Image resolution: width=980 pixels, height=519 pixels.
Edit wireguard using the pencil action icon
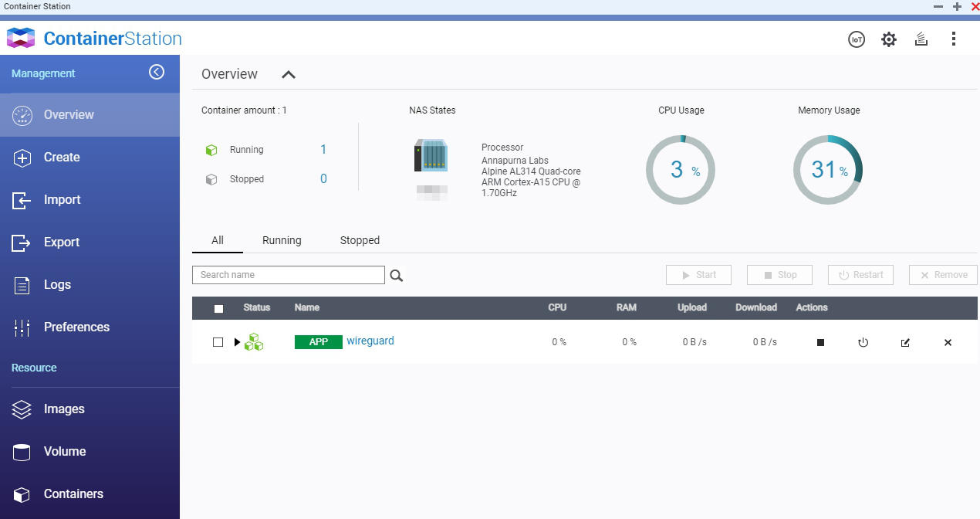(905, 342)
